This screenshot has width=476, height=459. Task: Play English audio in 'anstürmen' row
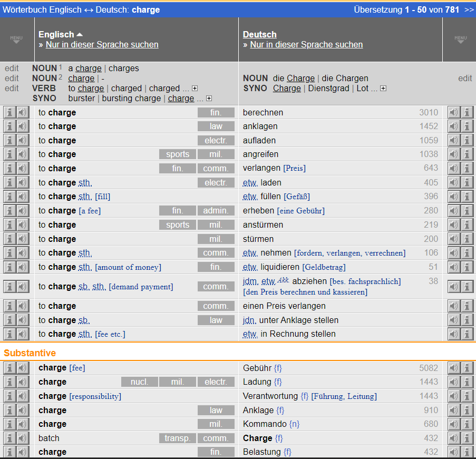pyautogui.click(x=23, y=224)
